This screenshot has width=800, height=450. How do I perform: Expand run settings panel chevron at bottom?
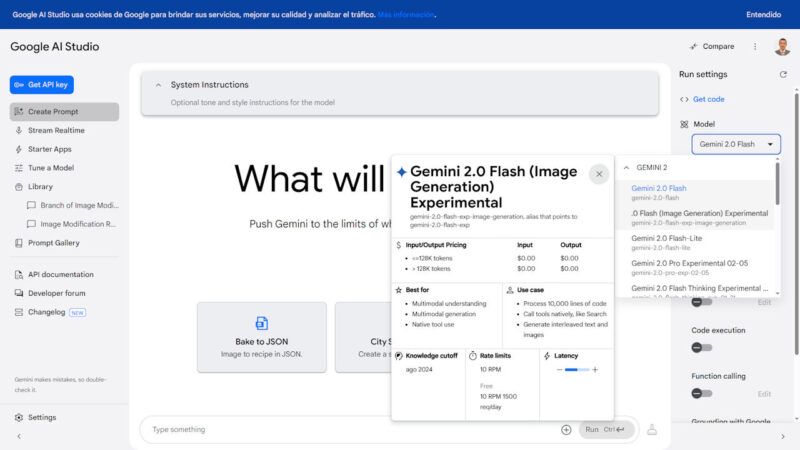pos(783,437)
